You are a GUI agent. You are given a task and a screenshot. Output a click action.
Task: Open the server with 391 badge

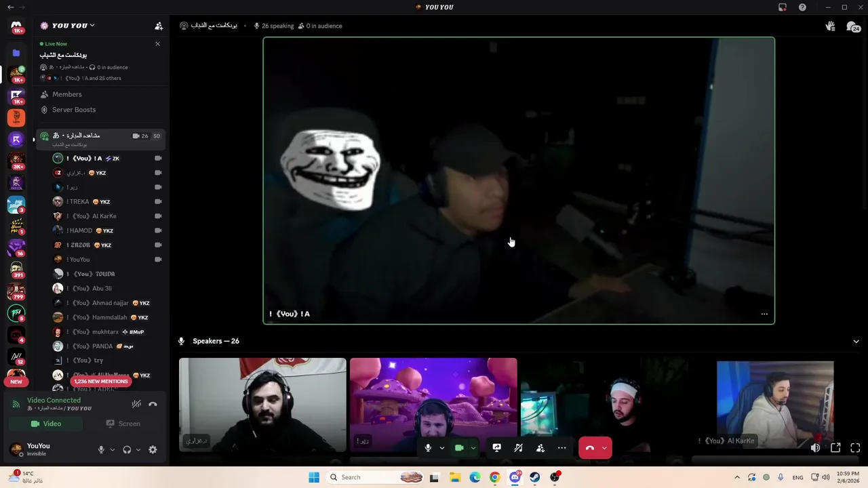tap(16, 269)
